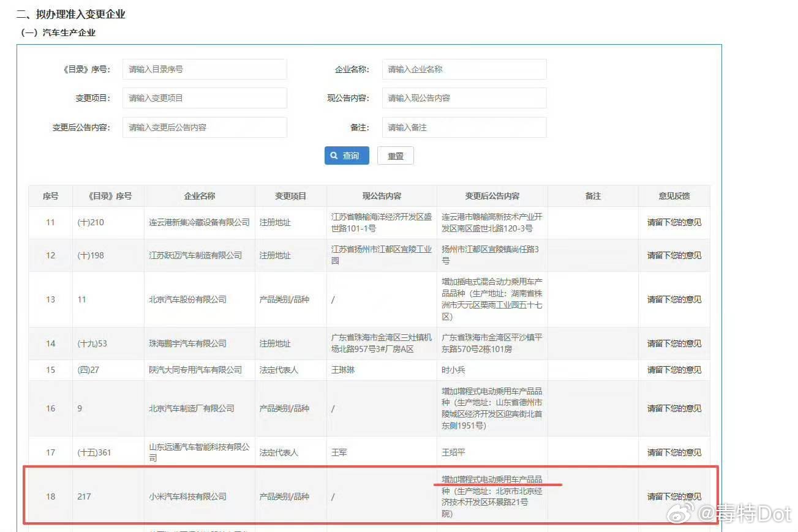The width and height of the screenshot is (798, 532).
Task: Focus the 备注 input field
Action: [464, 127]
